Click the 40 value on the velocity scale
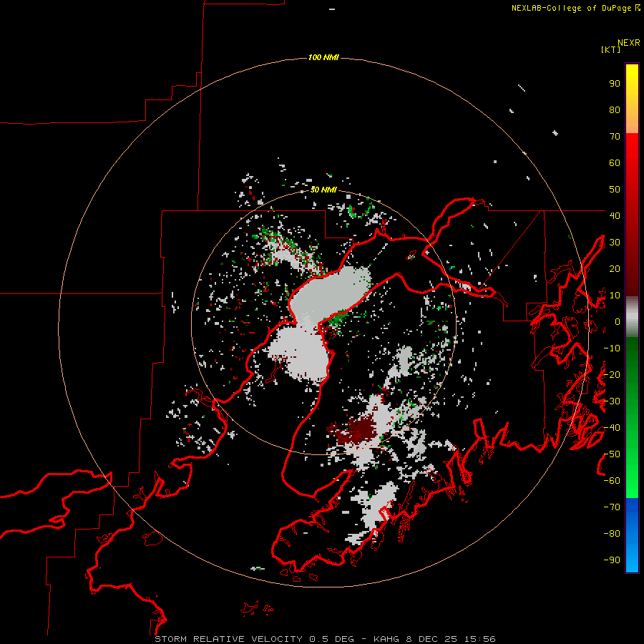The height and width of the screenshot is (644, 644). [615, 216]
